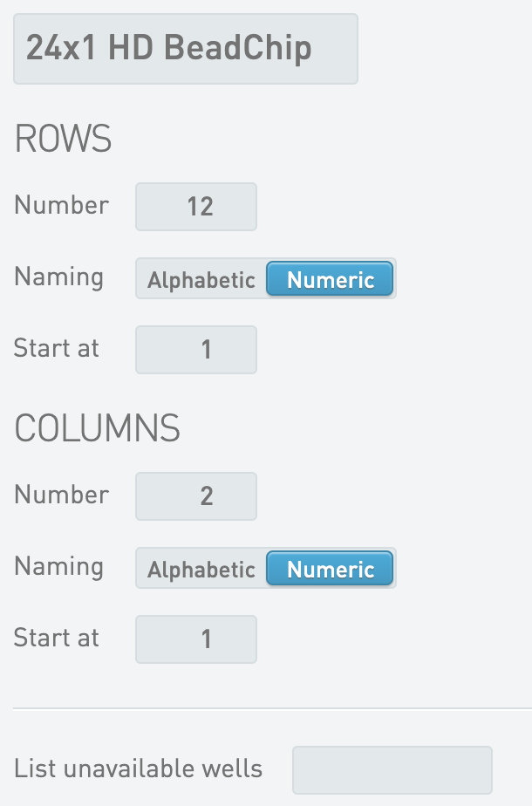Click the "Number" label under ROWS
This screenshot has height=806, width=532.
coord(61,206)
